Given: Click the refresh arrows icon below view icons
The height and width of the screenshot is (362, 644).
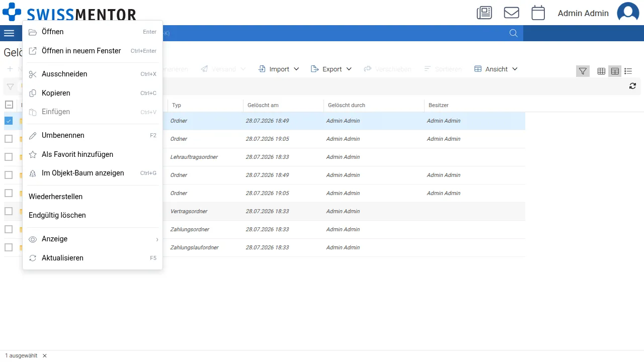Looking at the screenshot, I should [x=632, y=86].
